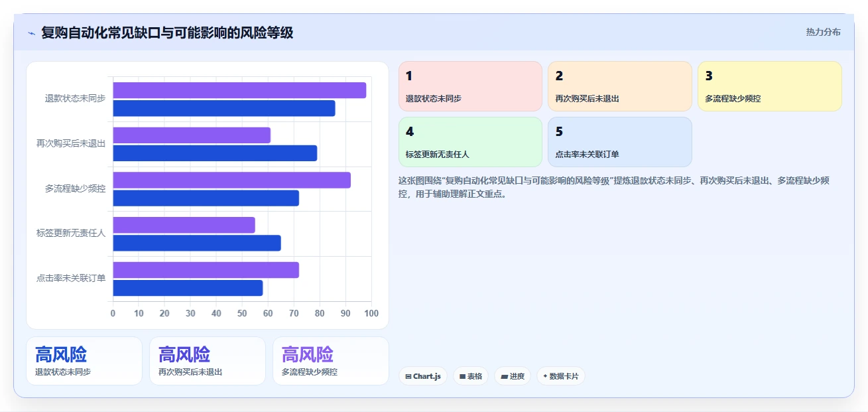Image resolution: width=868 pixels, height=412 pixels.
Task: Click blue bar for 标签更新无责任人
Action: [197, 243]
